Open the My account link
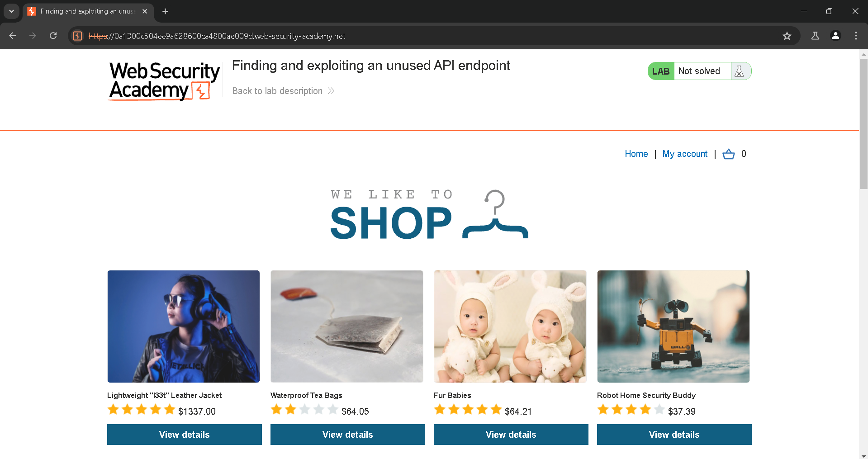Image resolution: width=868 pixels, height=459 pixels. tap(685, 154)
